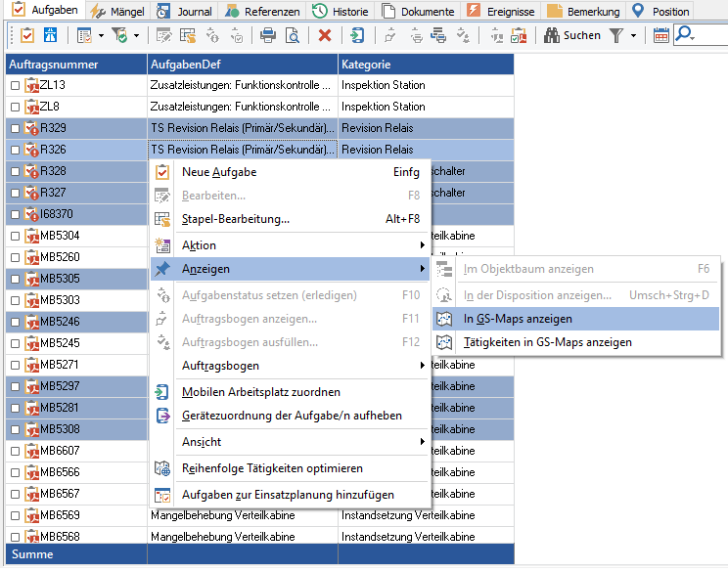Open the Referenzen tab
This screenshot has width=728, height=572.
click(x=262, y=11)
